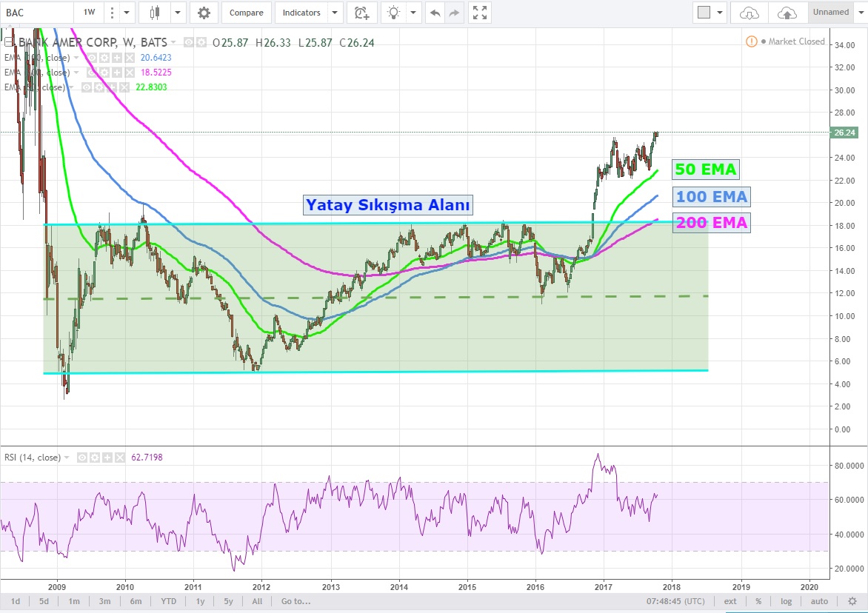The width and height of the screenshot is (868, 613).
Task: Save chart using cloud upload icon
Action: 788,13
